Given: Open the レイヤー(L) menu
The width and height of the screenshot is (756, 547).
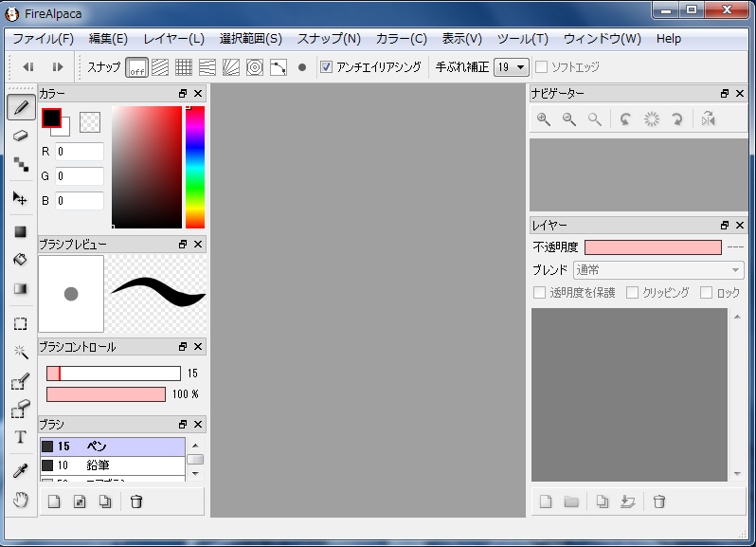Looking at the screenshot, I should (173, 39).
